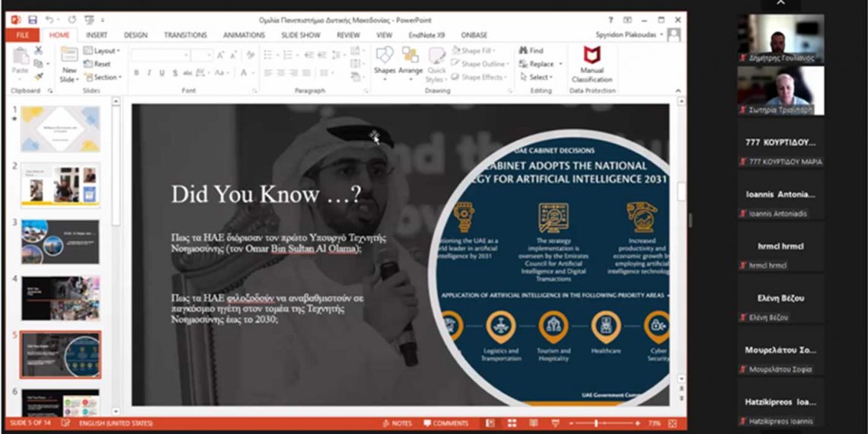Viewport: 868px width, 434px height.
Task: Insert a New Slide
Action: (x=69, y=64)
